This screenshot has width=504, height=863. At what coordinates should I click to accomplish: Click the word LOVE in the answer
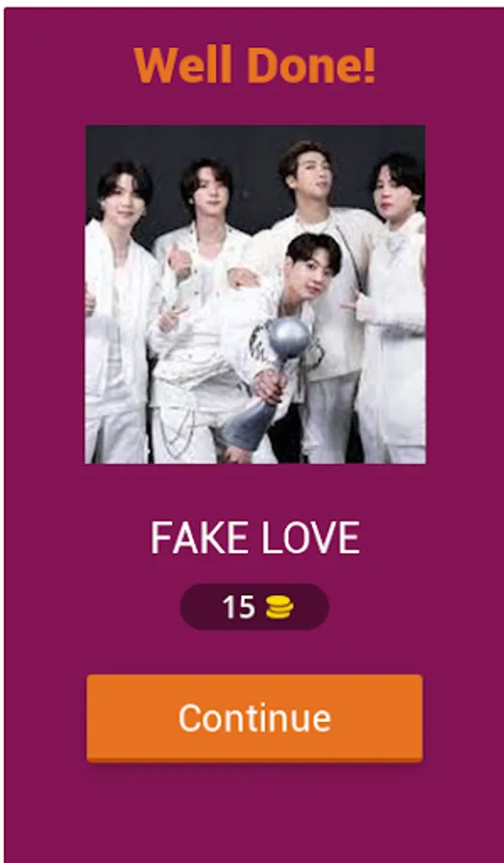click(310, 538)
